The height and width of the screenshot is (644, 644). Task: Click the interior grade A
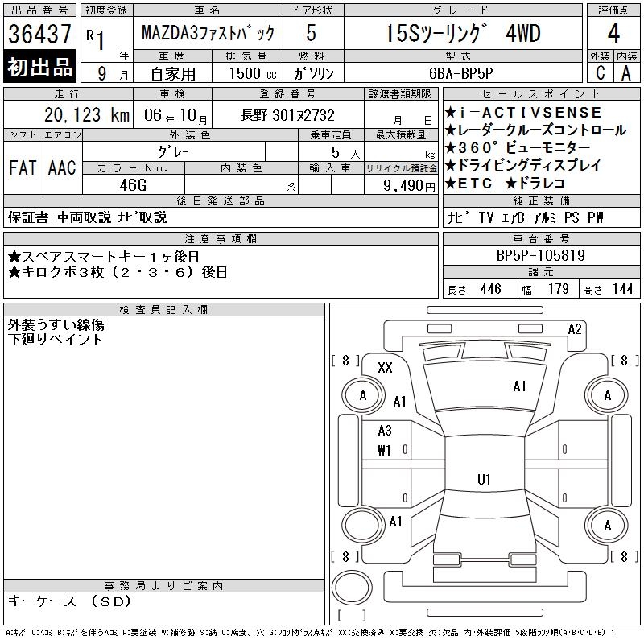pyautogui.click(x=626, y=73)
